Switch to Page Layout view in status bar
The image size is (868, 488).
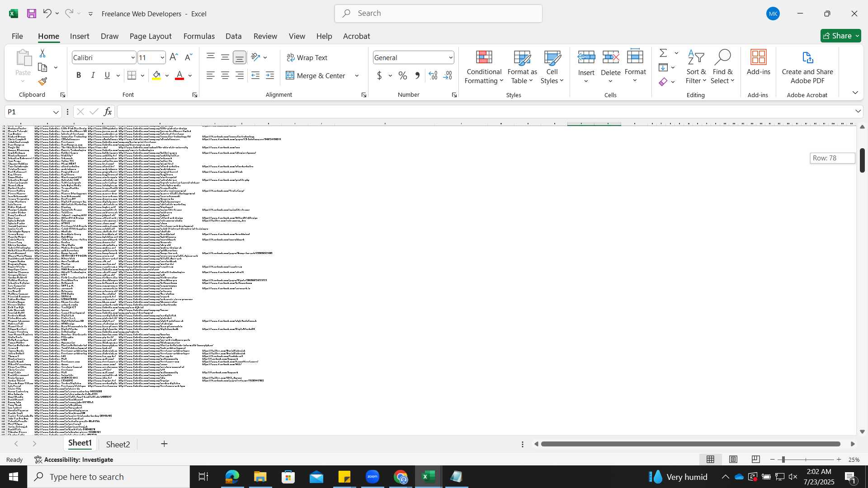(x=733, y=460)
